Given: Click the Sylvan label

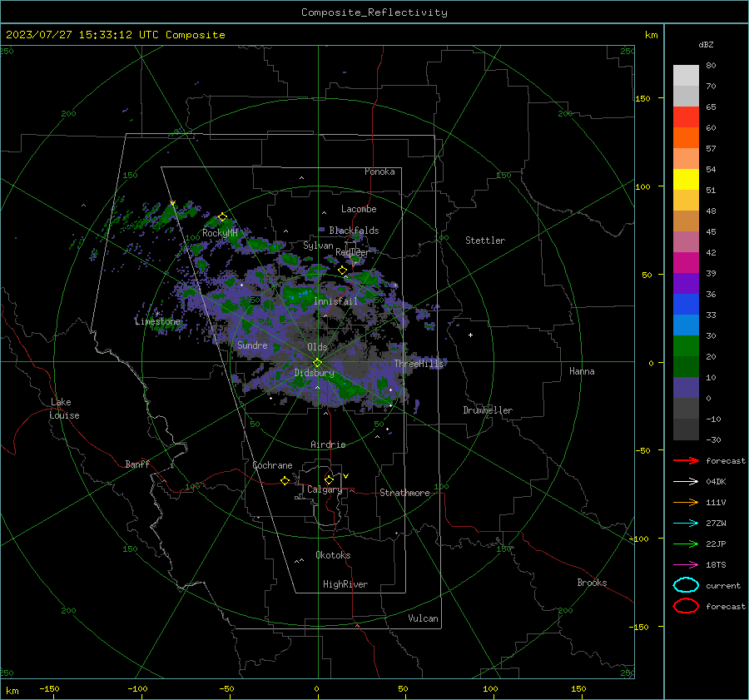Looking at the screenshot, I should click(318, 246).
